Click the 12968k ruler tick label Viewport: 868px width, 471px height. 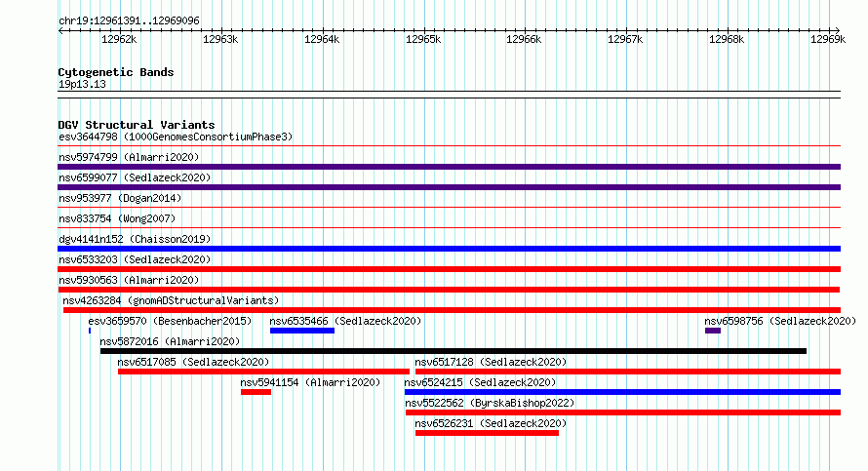[727, 39]
